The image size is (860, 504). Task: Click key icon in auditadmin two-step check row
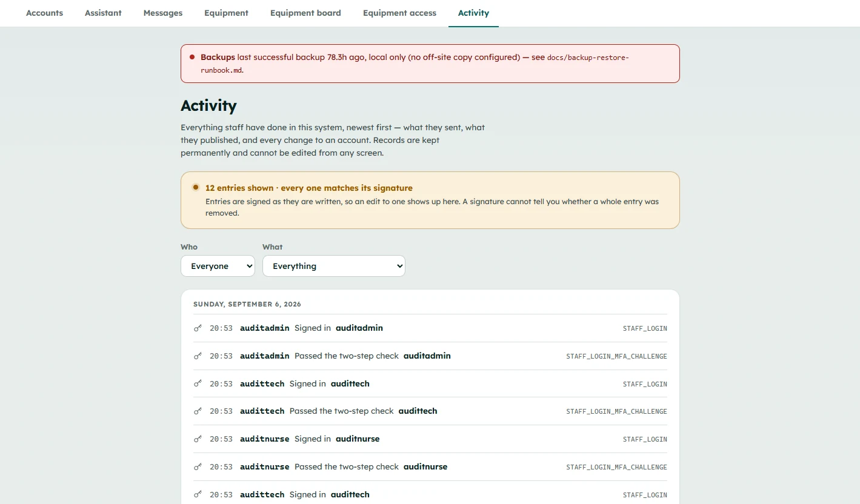click(x=198, y=356)
